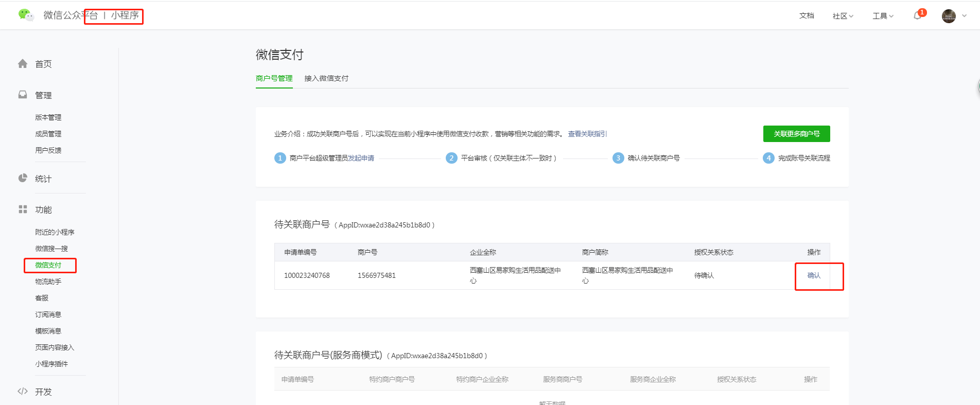Screen dimensions: 980x405
Task: Click the 关联更多商户号 green button
Action: 797,134
